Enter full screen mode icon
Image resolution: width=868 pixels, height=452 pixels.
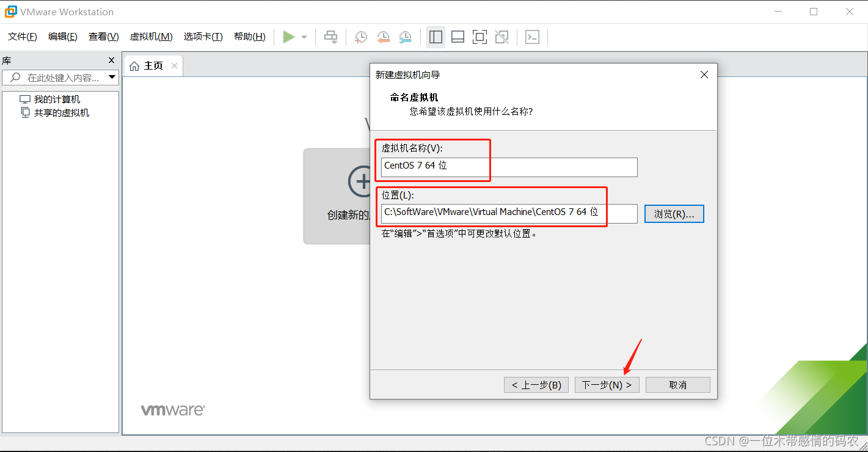(480, 37)
